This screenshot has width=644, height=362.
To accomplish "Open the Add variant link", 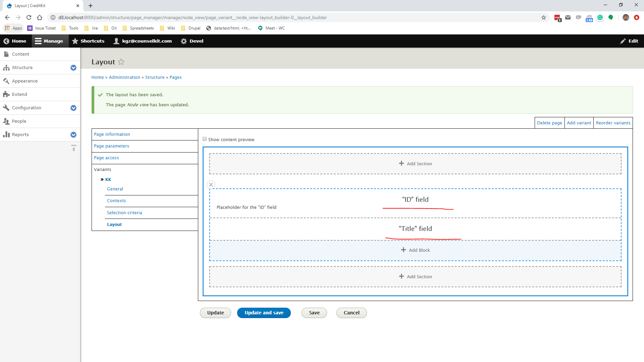I will point(579,123).
